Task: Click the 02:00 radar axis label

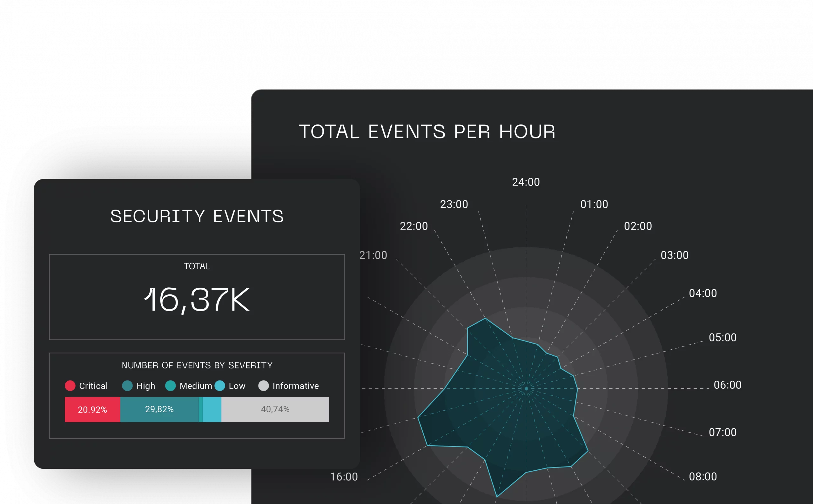Action: [638, 226]
